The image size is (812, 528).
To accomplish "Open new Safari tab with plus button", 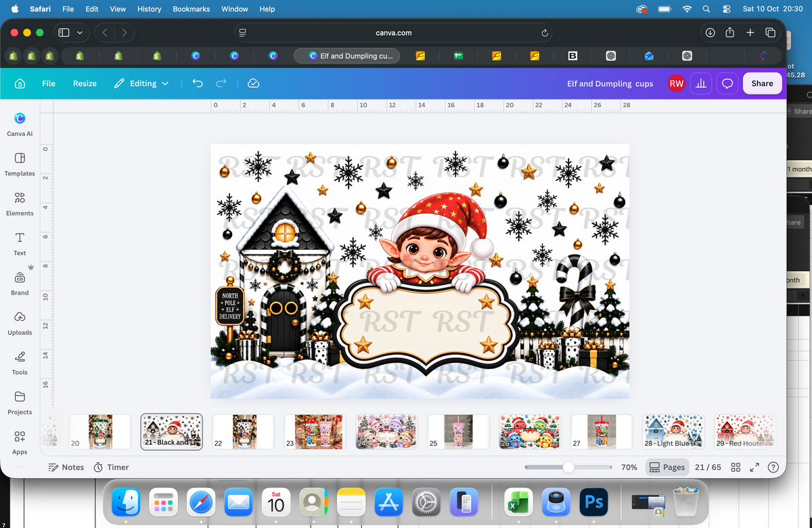I will (x=750, y=32).
